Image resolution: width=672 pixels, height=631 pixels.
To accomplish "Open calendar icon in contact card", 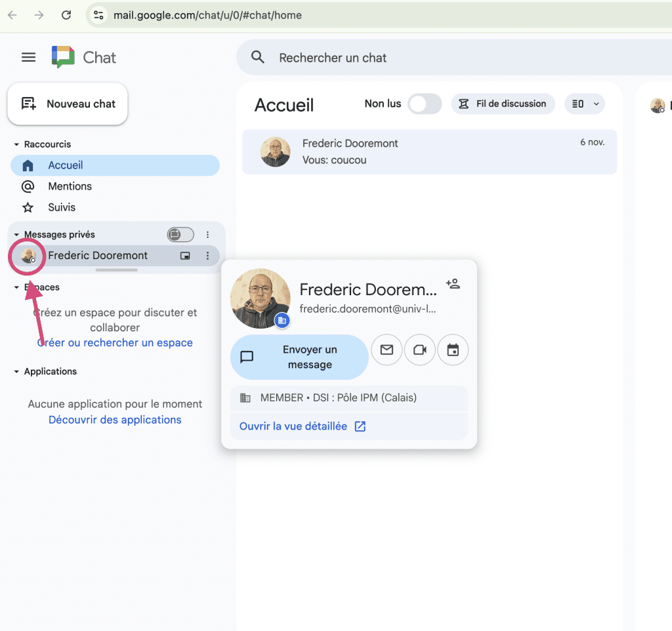I will (453, 350).
